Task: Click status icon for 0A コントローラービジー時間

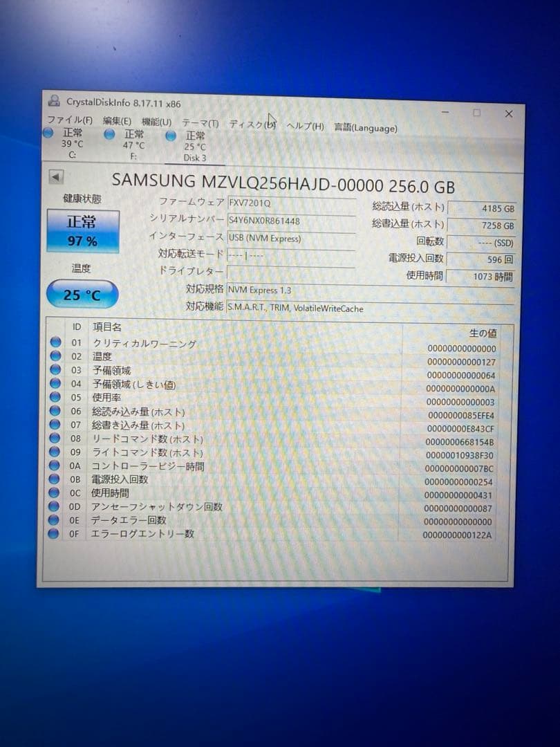Action: coord(55,465)
